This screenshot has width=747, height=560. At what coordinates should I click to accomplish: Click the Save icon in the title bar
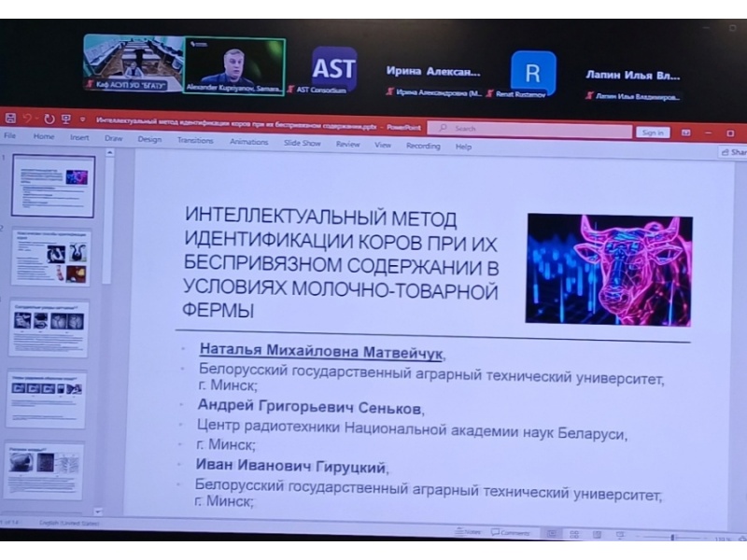10,119
